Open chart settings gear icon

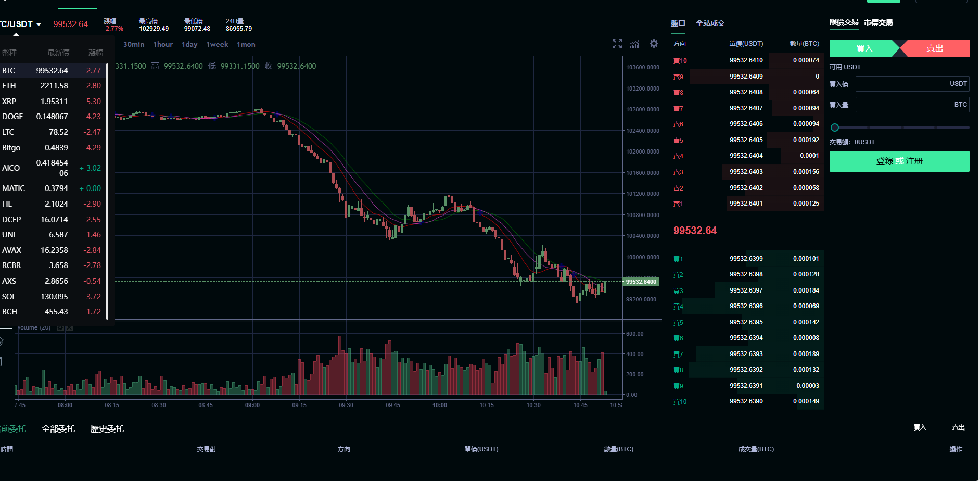click(x=654, y=44)
